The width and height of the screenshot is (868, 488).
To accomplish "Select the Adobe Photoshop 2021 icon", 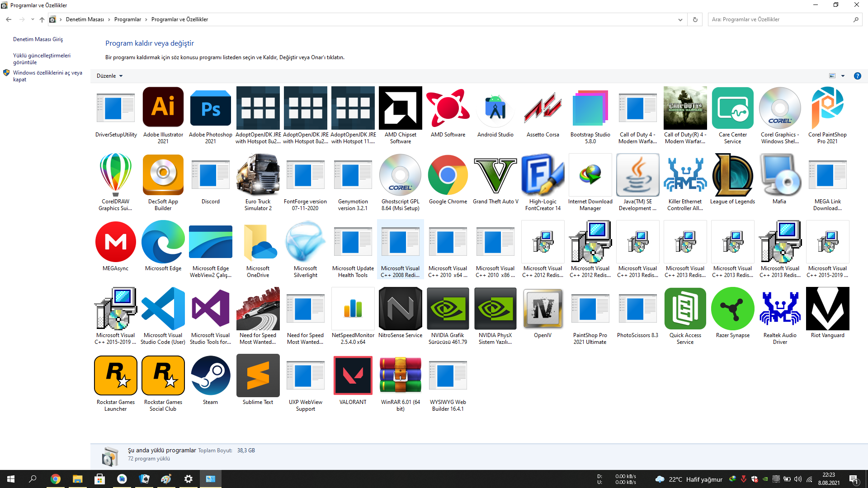I will pyautogui.click(x=211, y=108).
